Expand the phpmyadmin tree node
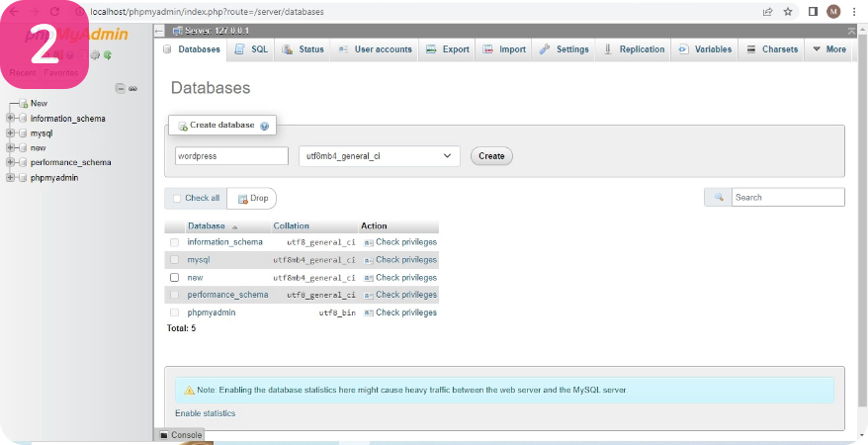The width and height of the screenshot is (868, 445). tap(10, 178)
